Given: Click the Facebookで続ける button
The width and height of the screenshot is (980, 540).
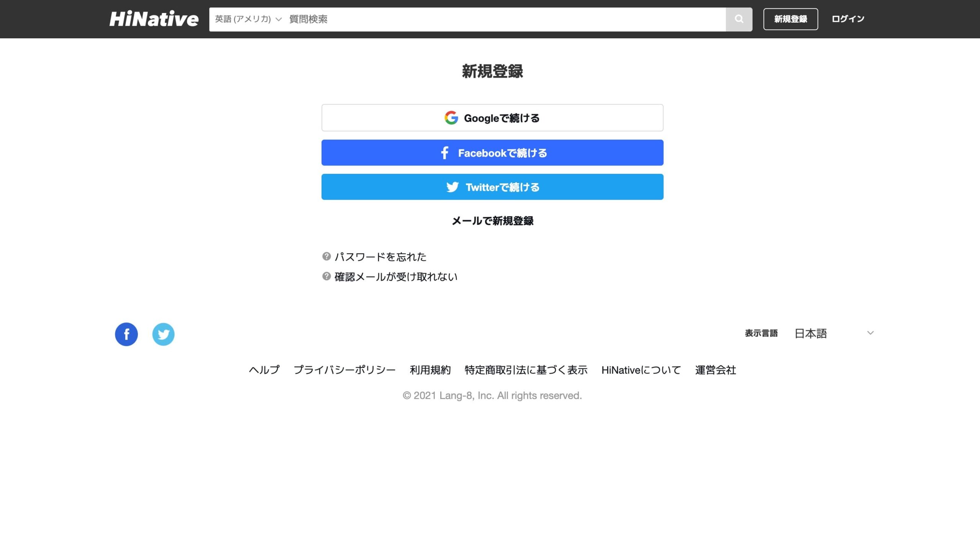Looking at the screenshot, I should (492, 152).
